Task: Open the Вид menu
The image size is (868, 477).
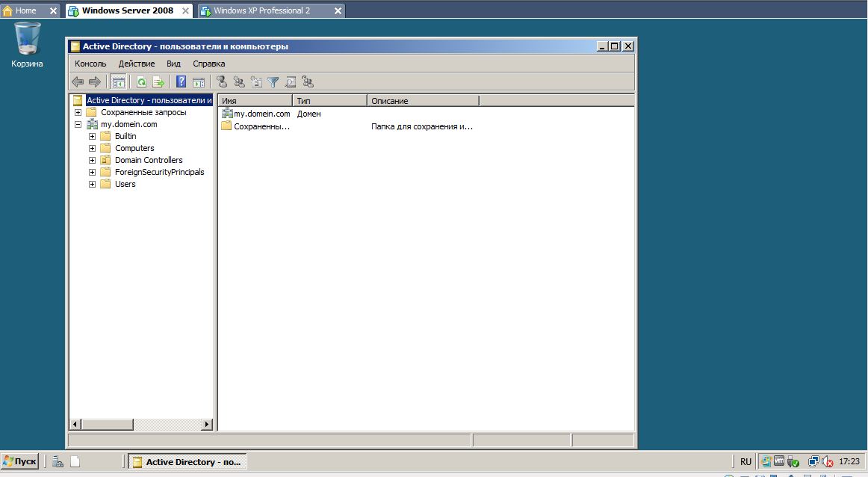Action: tap(173, 64)
